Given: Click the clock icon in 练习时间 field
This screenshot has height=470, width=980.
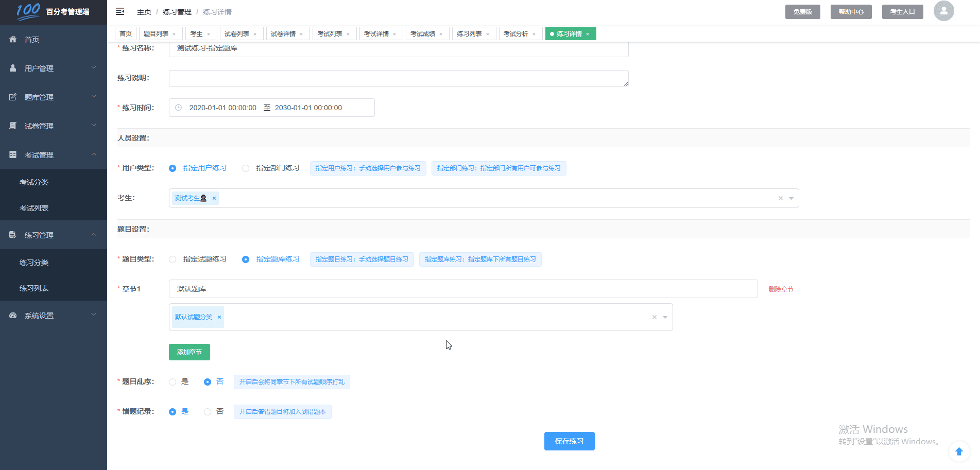Looking at the screenshot, I should (x=179, y=108).
